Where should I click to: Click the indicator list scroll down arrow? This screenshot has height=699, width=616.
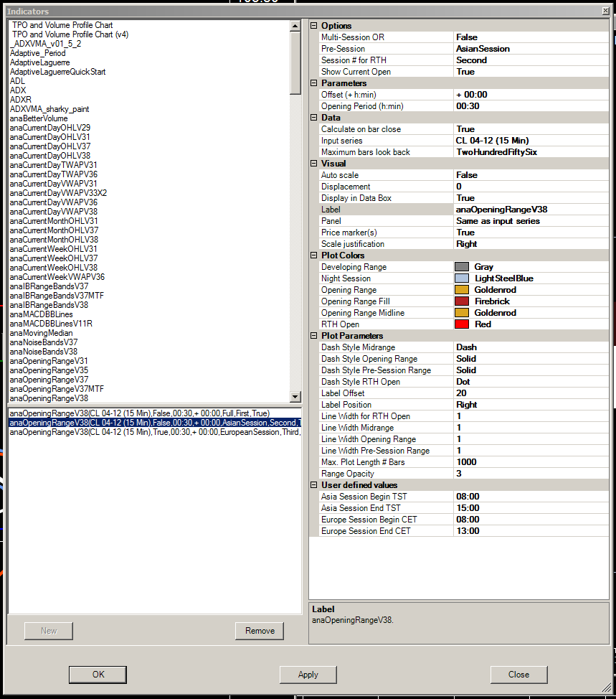(295, 396)
